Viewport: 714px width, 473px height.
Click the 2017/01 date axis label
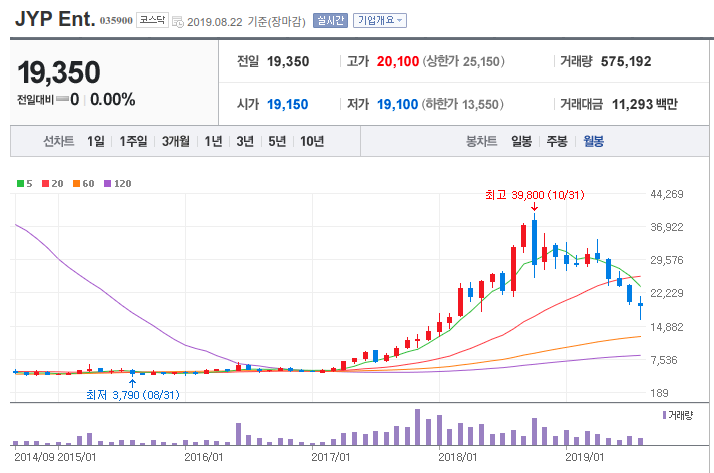pos(331,457)
